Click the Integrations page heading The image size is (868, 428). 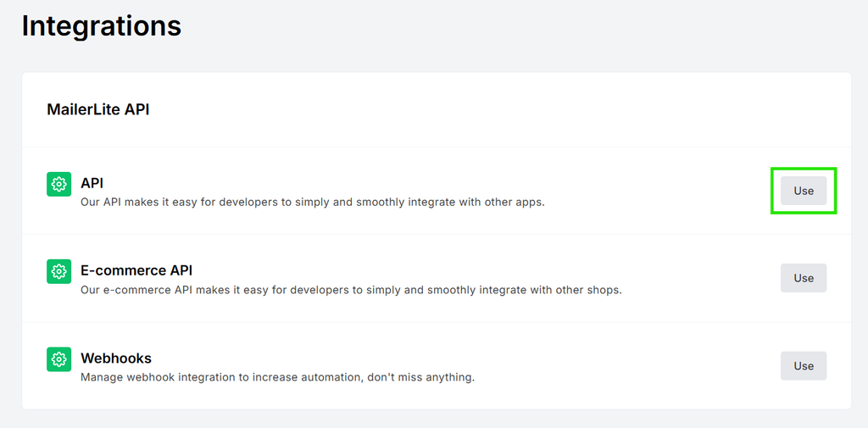102,25
